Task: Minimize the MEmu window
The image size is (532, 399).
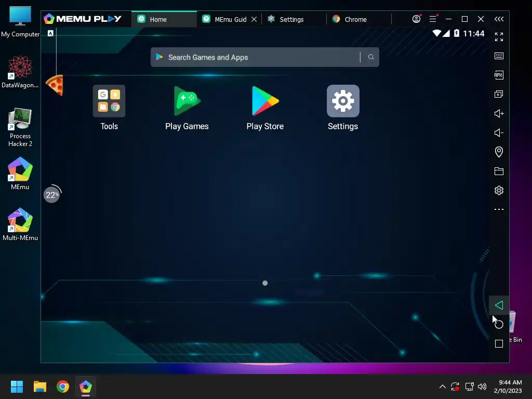Action: (x=448, y=19)
